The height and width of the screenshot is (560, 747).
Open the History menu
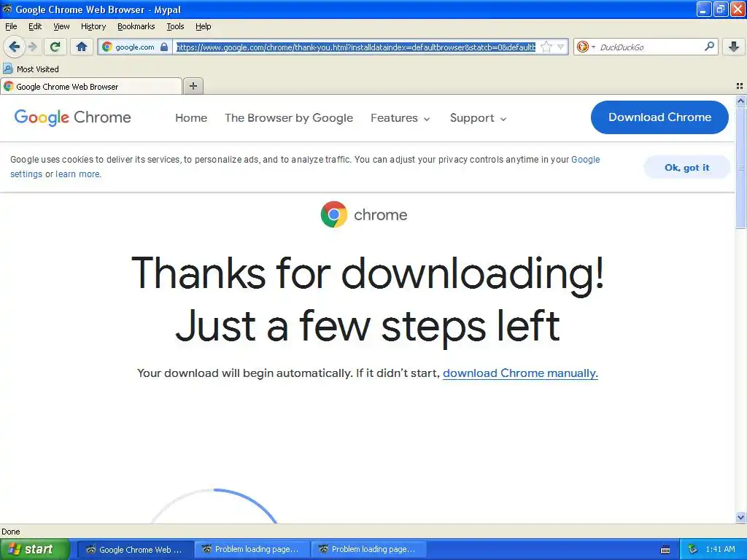point(93,26)
